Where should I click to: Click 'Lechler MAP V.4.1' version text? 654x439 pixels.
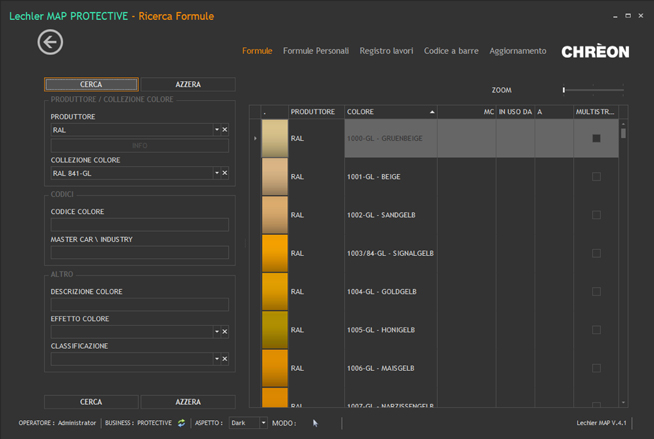[601, 423]
